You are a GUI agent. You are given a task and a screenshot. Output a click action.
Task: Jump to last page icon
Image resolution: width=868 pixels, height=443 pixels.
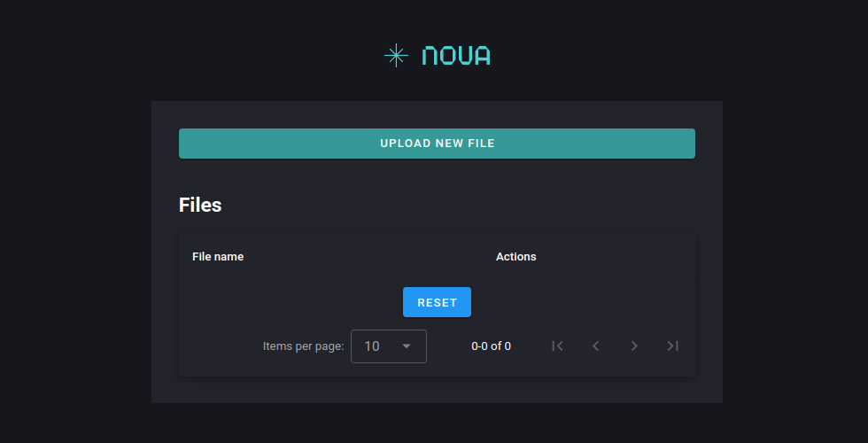click(672, 346)
